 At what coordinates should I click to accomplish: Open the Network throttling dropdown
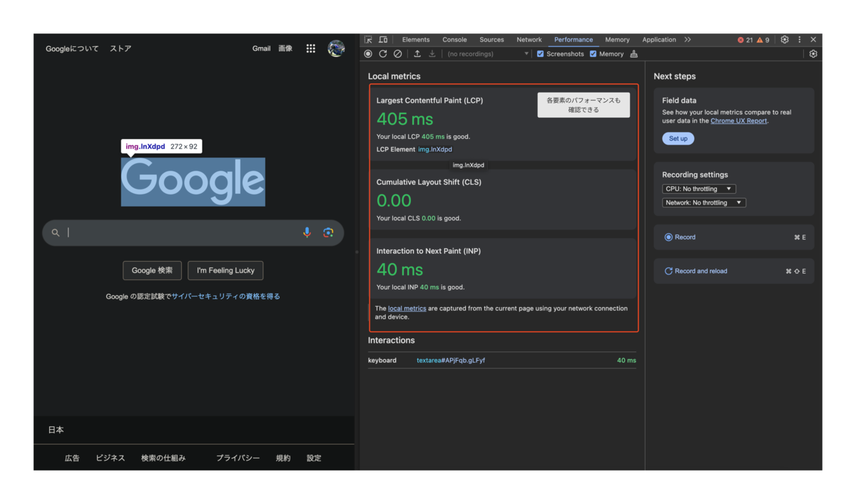tap(704, 202)
